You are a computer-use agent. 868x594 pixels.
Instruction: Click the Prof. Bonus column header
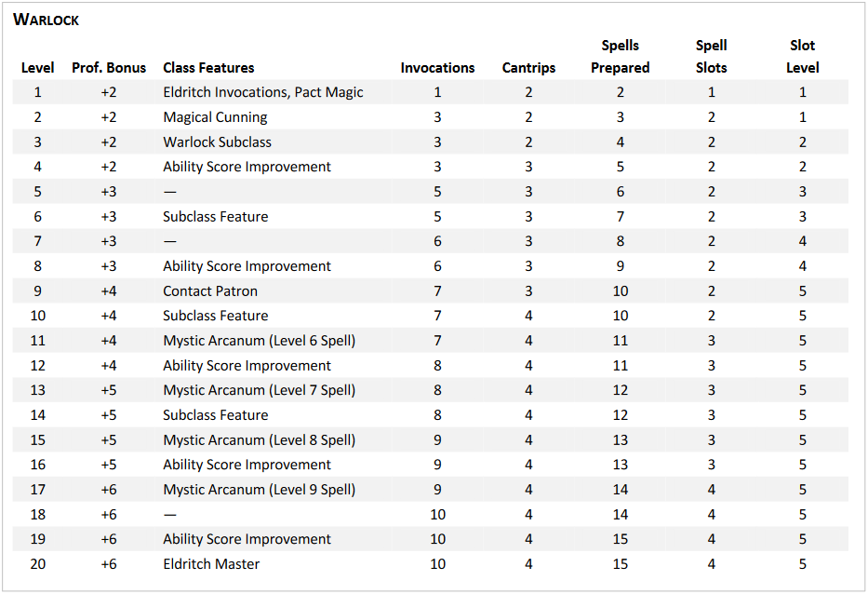[109, 68]
